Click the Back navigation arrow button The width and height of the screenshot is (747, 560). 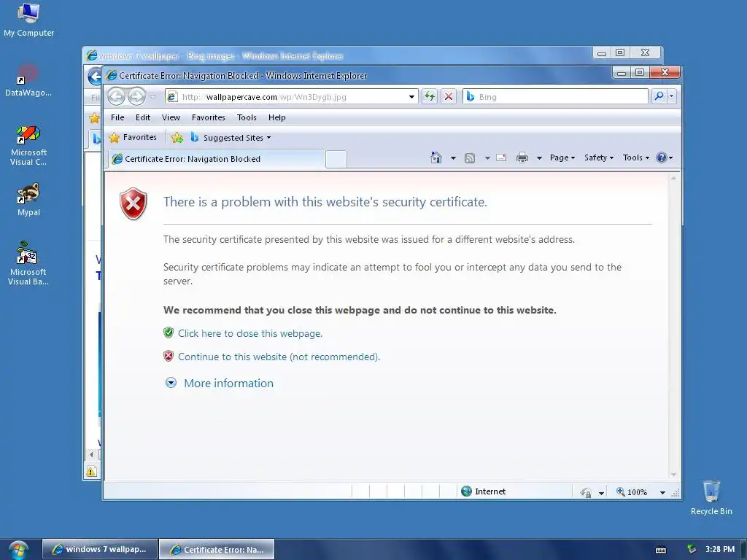[116, 97]
